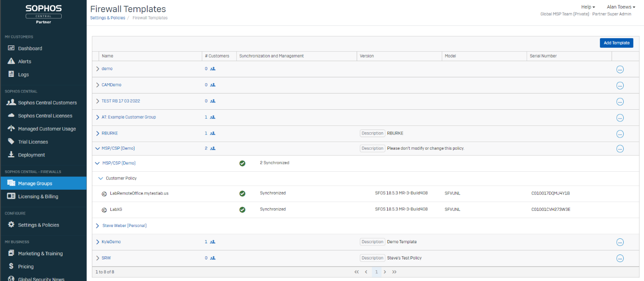The image size is (644, 281).
Task: Click the Settings & Policies gear icon
Action: pos(11,225)
